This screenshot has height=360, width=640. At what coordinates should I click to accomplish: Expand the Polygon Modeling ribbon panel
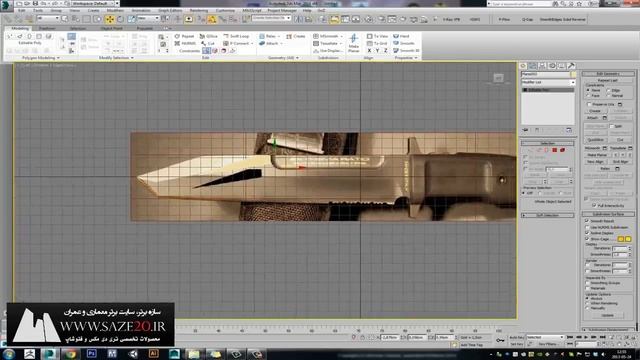point(40,58)
